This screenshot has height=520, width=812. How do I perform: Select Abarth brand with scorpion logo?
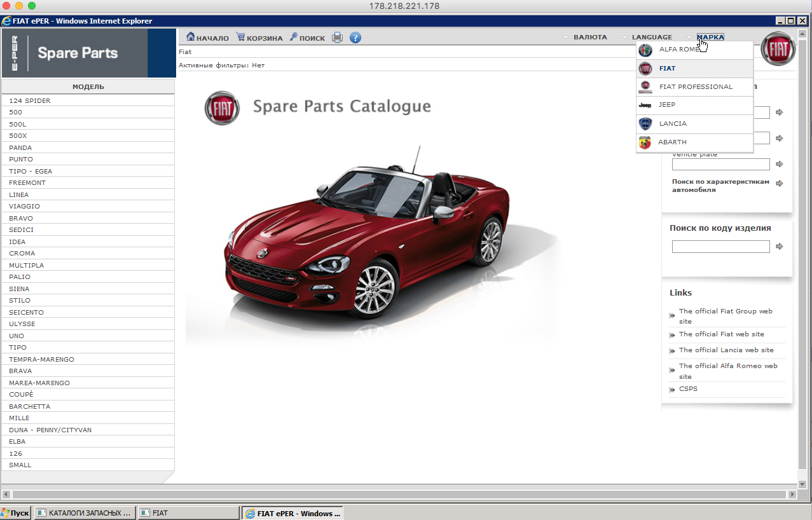(x=672, y=142)
